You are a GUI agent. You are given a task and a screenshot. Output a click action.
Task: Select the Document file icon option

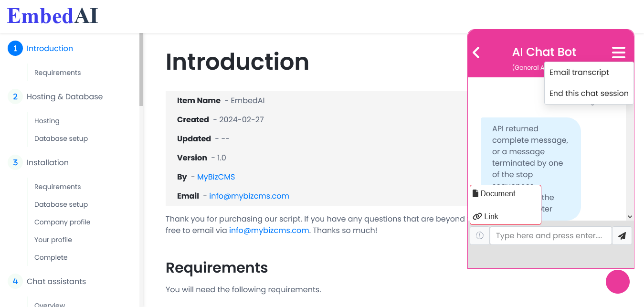(475, 193)
